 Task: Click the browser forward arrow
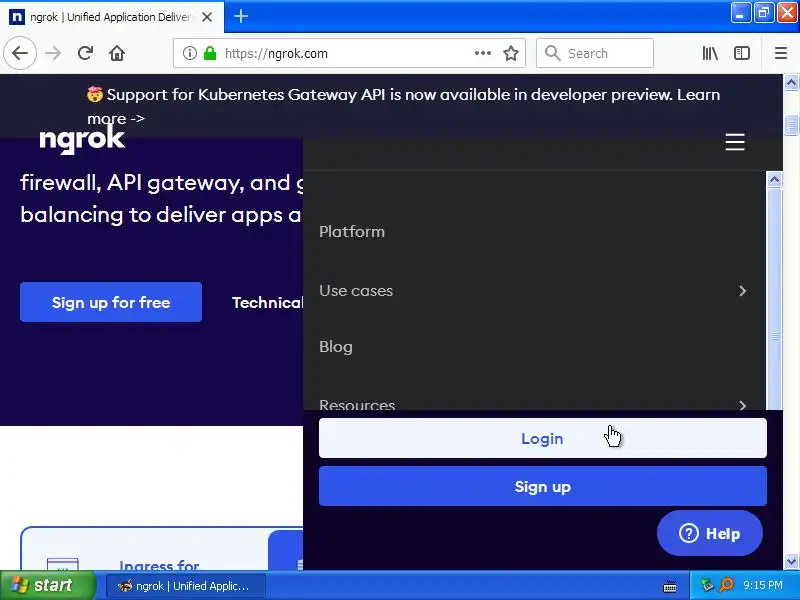(x=53, y=53)
